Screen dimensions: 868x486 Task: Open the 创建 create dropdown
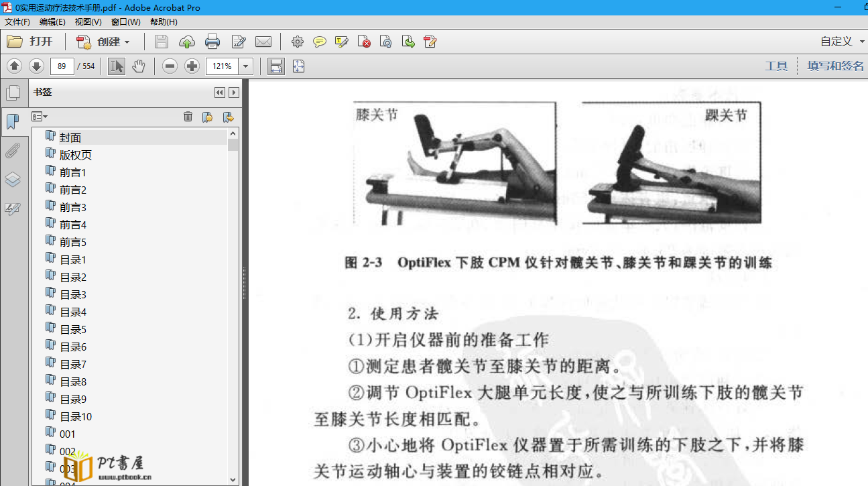tap(103, 42)
